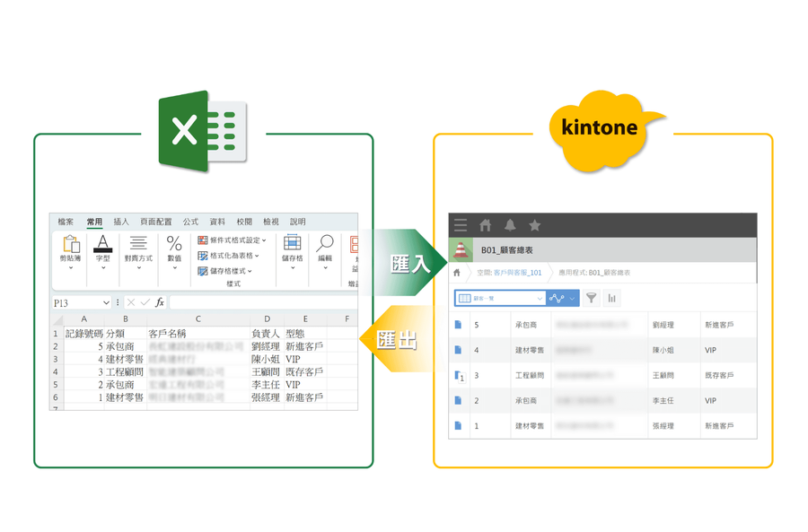Click the line graph view button

tap(557, 298)
